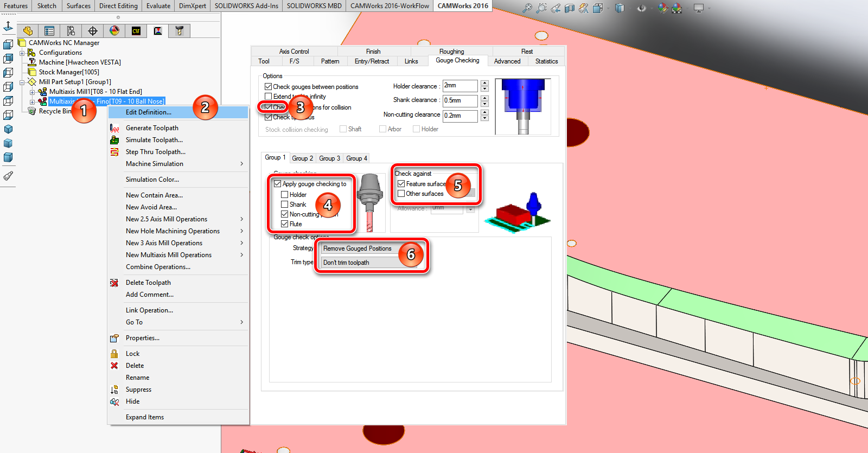Open the PropertyManager tab icon

[49, 31]
